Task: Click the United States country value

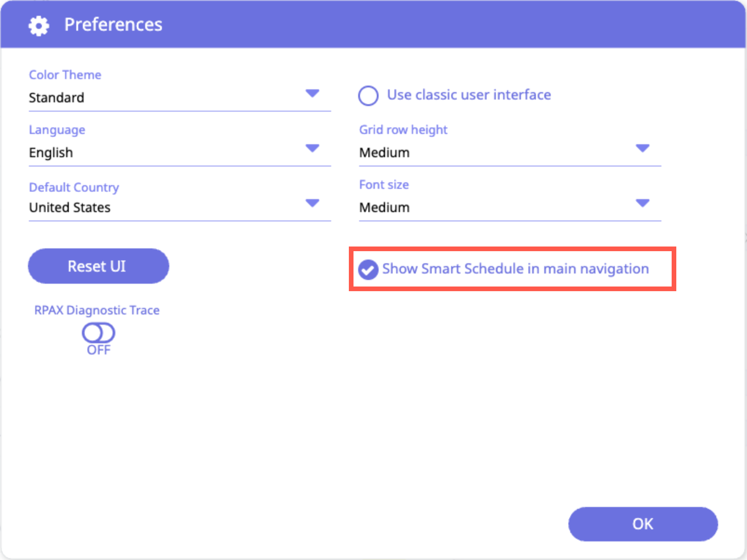Action: [70, 207]
